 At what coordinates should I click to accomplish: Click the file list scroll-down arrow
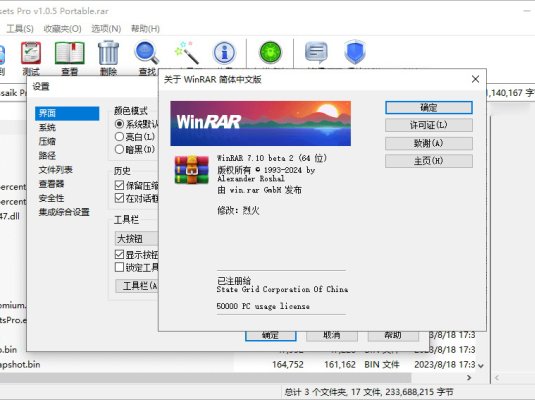(x=481, y=366)
